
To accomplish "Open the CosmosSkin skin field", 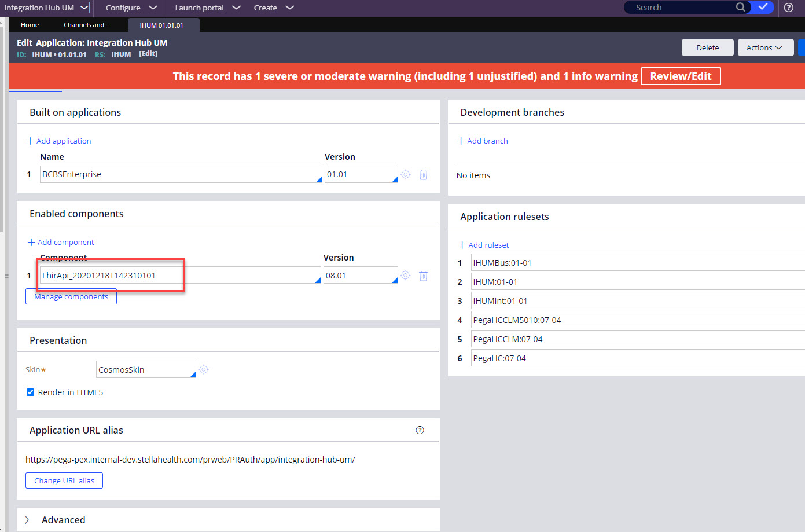I will tap(146, 369).
